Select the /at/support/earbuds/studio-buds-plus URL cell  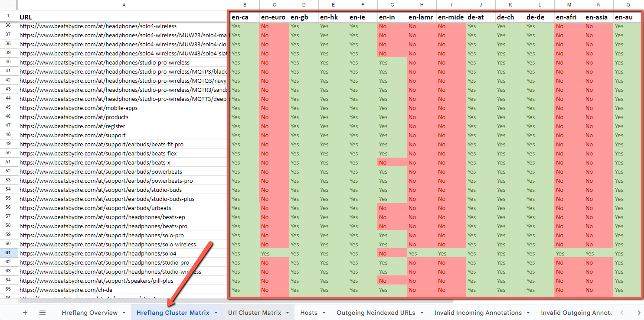(x=124, y=199)
